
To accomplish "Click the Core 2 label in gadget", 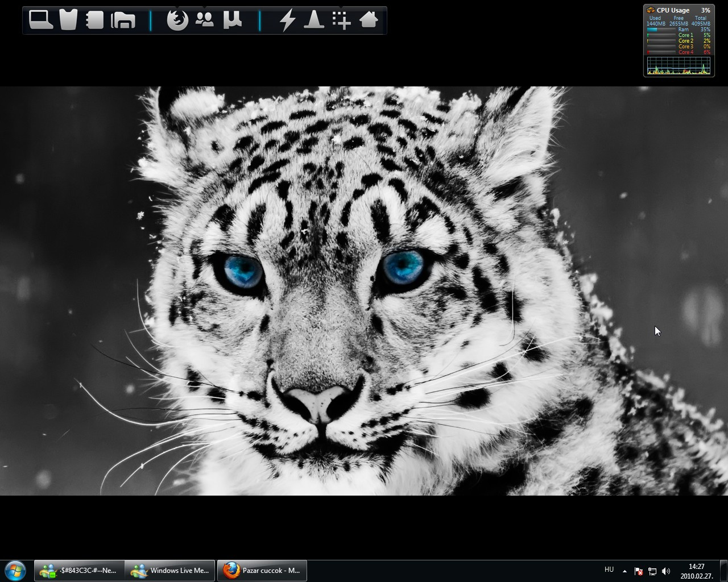I will (x=686, y=41).
